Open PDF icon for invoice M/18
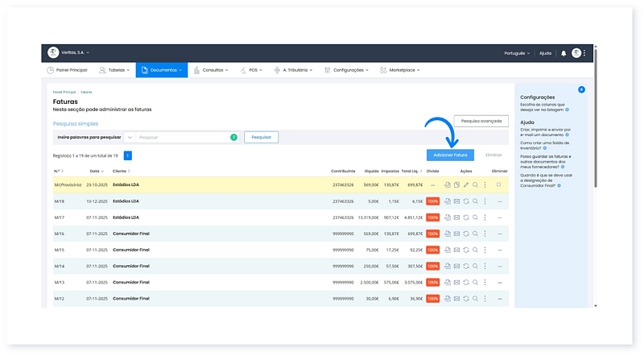The width and height of the screenshot is (644, 356). tap(447, 201)
